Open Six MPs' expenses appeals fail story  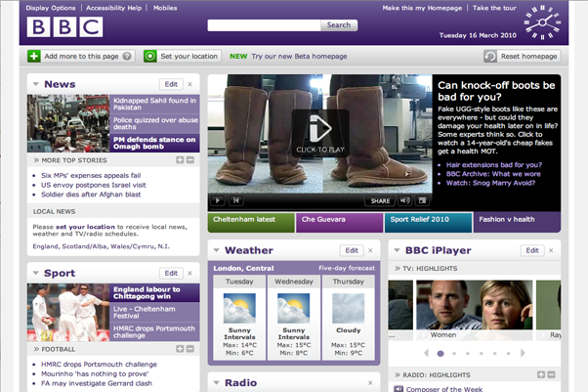click(91, 175)
